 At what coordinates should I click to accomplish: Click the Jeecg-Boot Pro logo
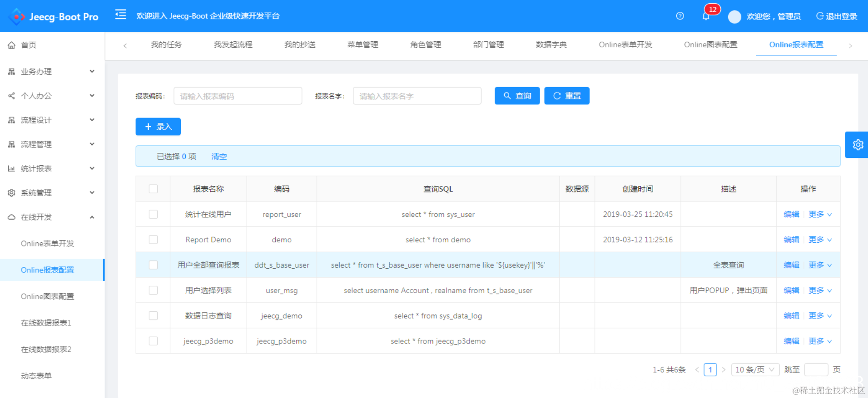[54, 16]
